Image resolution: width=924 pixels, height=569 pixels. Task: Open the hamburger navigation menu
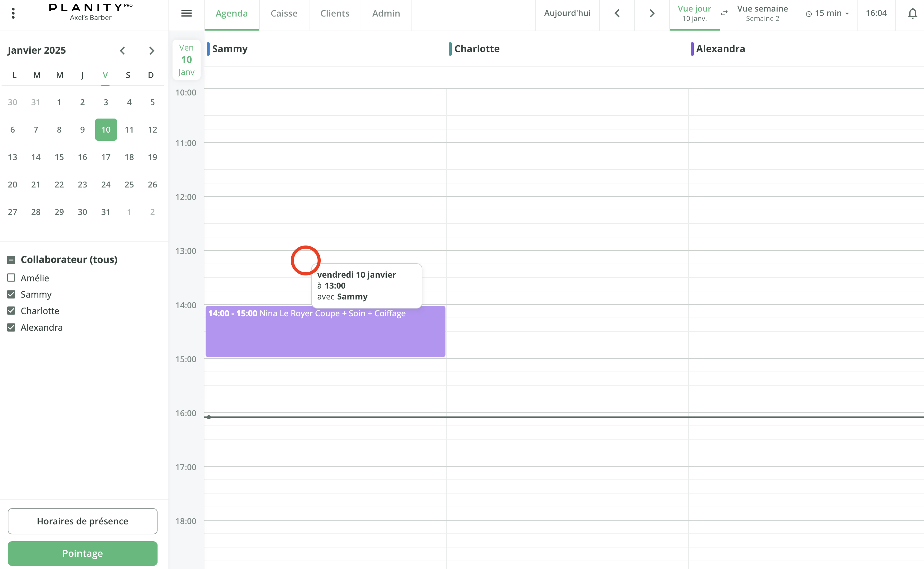(186, 13)
